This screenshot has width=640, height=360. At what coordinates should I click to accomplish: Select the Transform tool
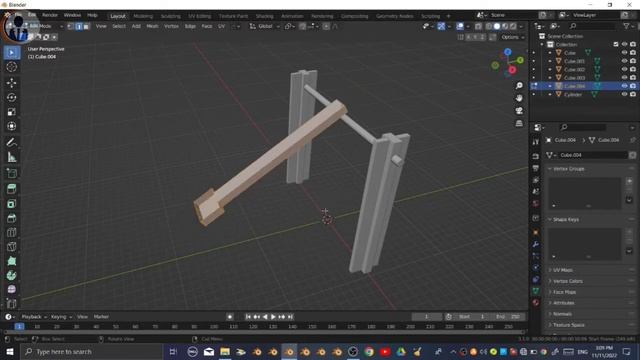coord(11,126)
